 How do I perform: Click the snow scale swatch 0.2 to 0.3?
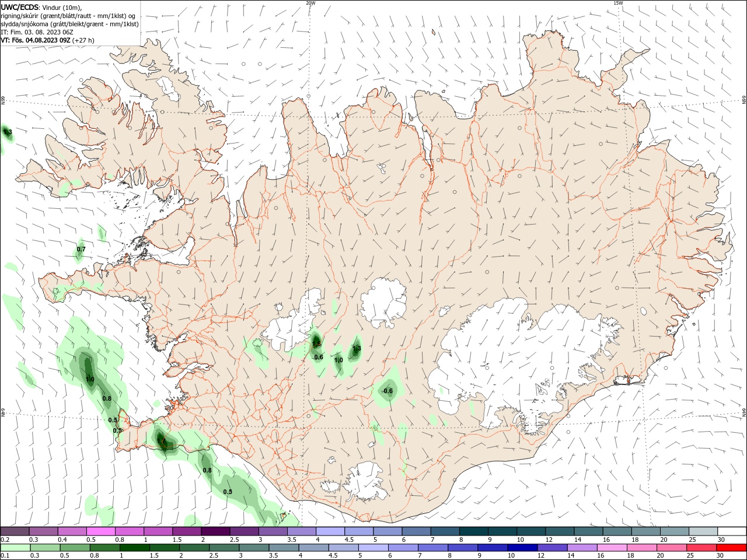click(x=15, y=531)
